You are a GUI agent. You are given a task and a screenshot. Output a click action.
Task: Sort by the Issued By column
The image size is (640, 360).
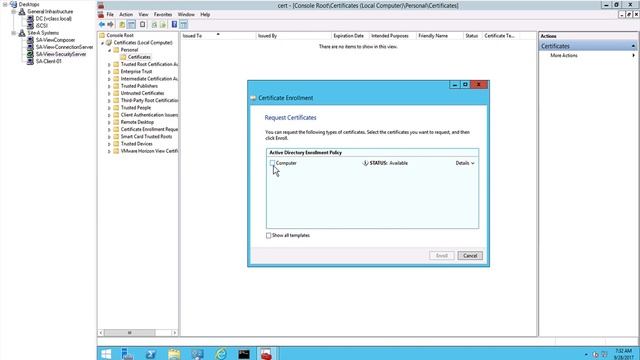(x=293, y=36)
